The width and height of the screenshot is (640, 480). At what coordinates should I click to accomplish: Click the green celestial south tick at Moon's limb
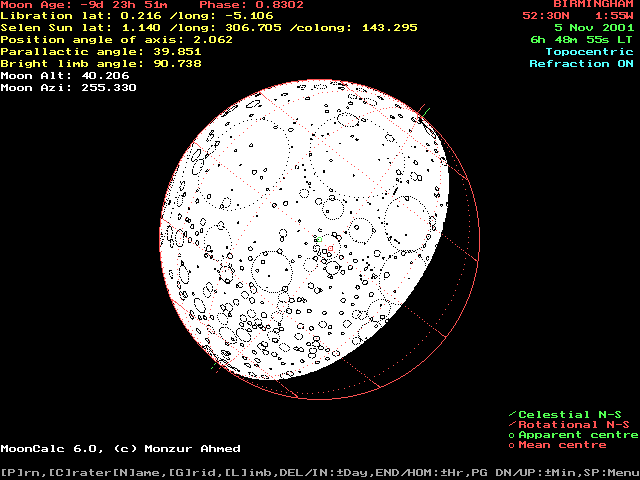pos(213,366)
